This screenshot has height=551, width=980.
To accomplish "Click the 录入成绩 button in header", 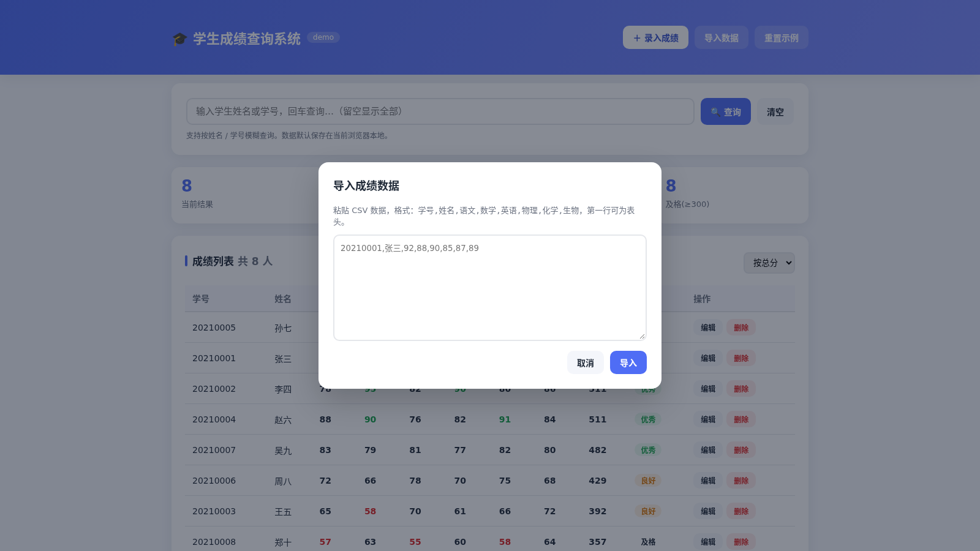I will point(655,37).
